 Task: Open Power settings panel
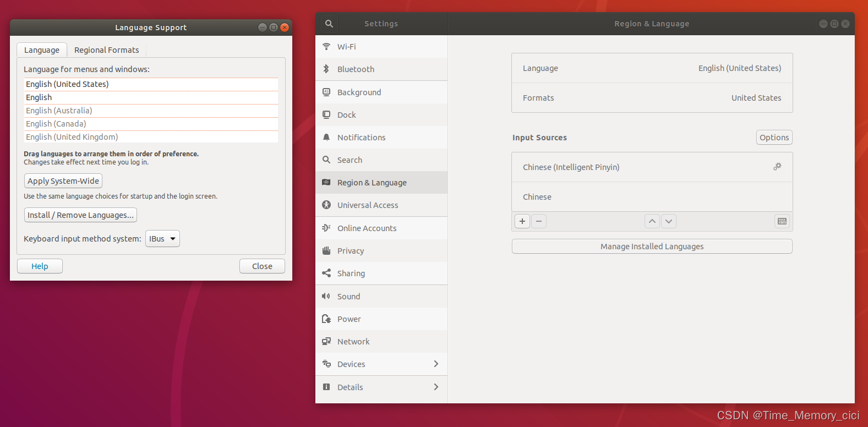coord(381,319)
